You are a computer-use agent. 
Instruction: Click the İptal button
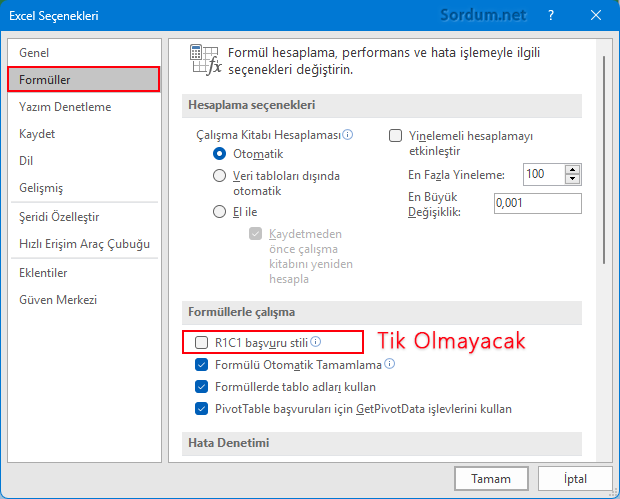click(575, 479)
